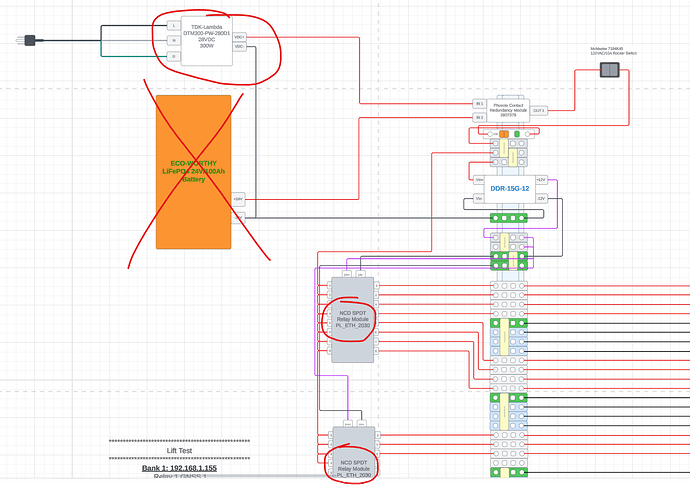Image resolution: width=690 pixels, height=485 pixels.
Task: Select the orange fuse element below the redundancy module
Action: point(504,134)
